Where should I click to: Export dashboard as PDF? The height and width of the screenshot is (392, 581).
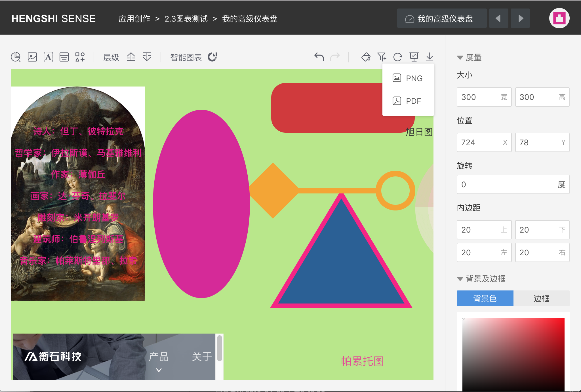408,101
